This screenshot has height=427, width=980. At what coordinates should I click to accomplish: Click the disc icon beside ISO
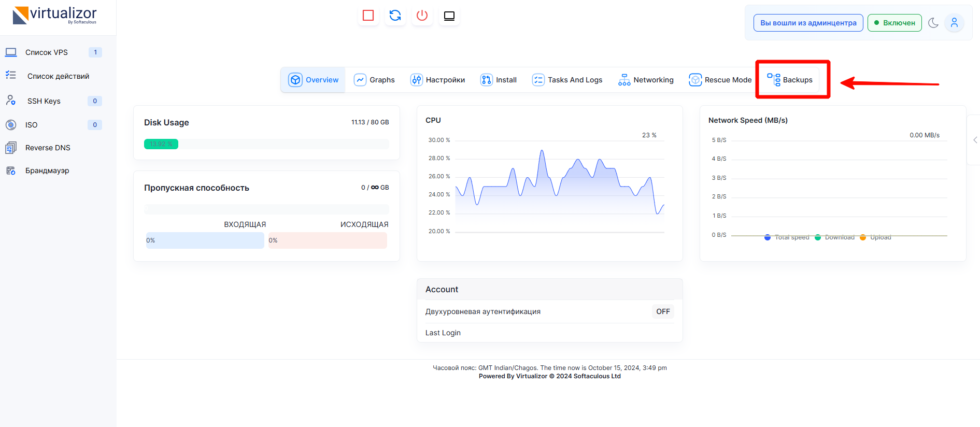click(x=11, y=125)
